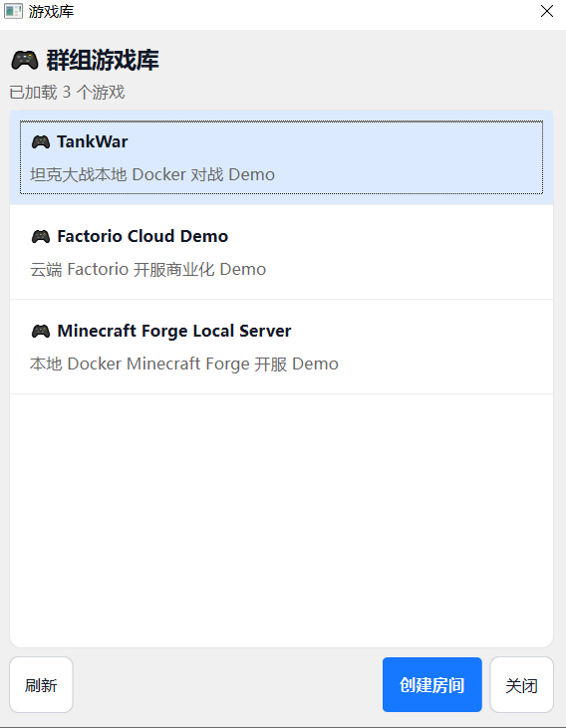Click the 游戏库 title bar text
The height and width of the screenshot is (728, 566).
[x=51, y=11]
